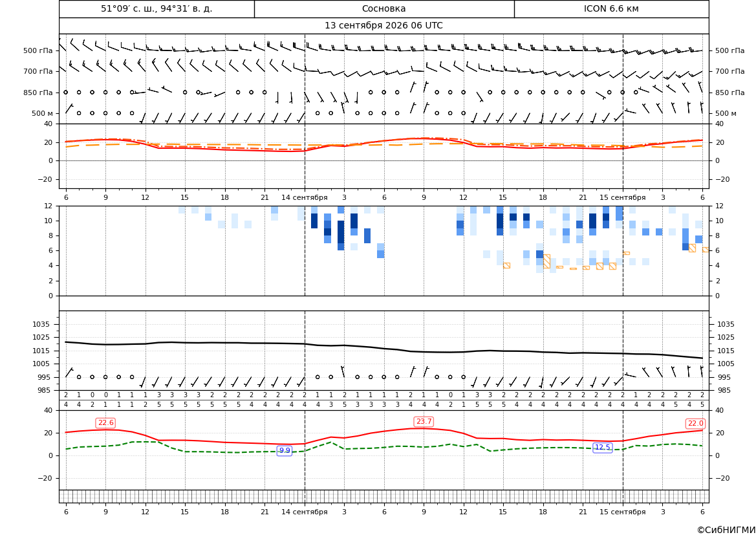Click the ICON 6.6 км model label

point(611,8)
